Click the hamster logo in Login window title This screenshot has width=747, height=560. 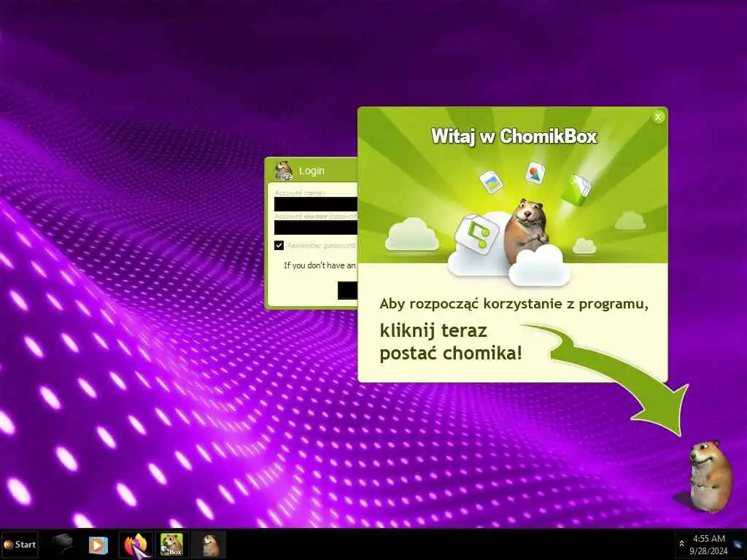[284, 171]
